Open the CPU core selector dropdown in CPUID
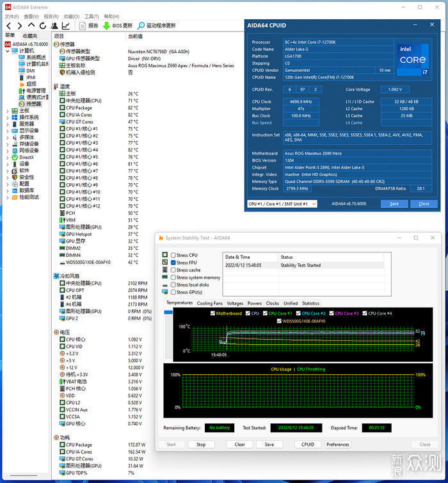 (x=282, y=204)
